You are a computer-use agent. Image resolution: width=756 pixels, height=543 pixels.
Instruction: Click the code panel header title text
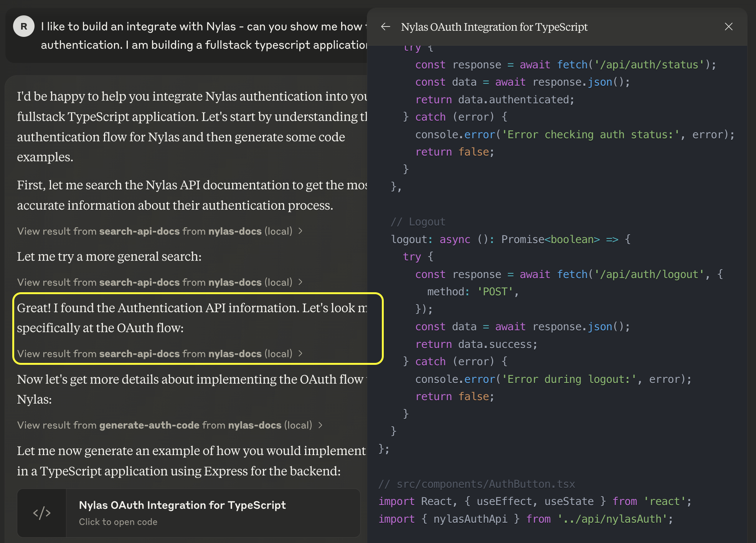pyautogui.click(x=494, y=27)
